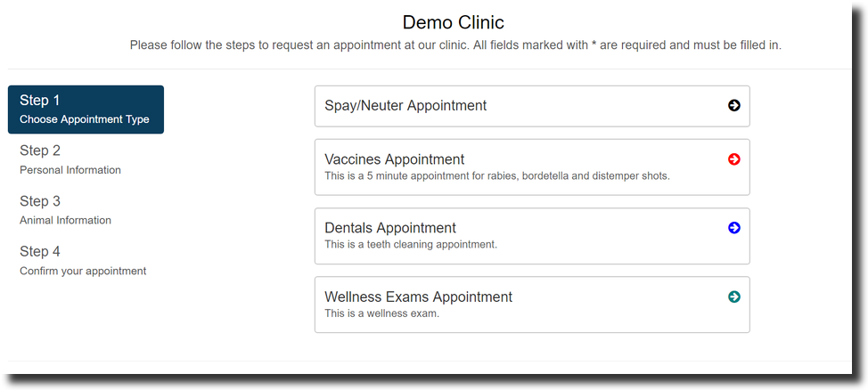Click the blue arrow icon for Dentals
Screen dimensions: 868x390
(x=733, y=228)
